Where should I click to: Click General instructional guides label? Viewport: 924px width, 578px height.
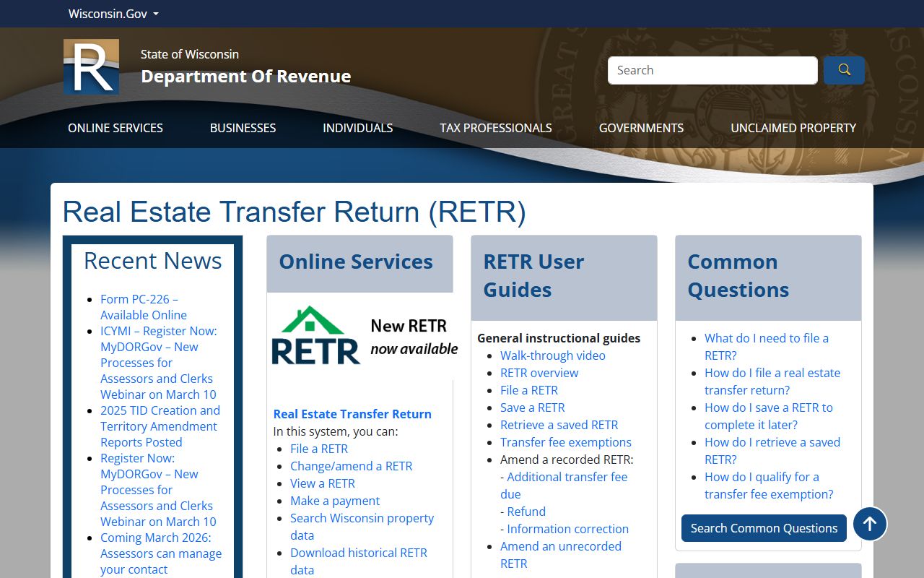point(559,338)
